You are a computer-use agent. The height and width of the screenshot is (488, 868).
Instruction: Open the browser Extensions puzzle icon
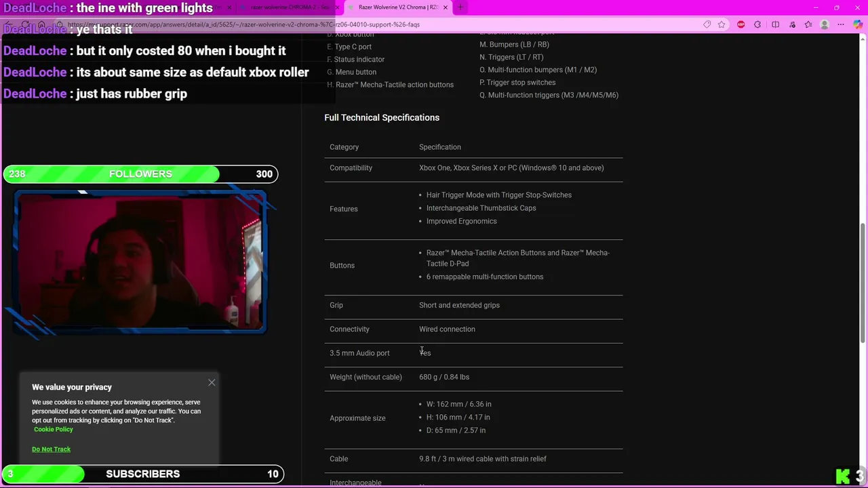coord(757,24)
